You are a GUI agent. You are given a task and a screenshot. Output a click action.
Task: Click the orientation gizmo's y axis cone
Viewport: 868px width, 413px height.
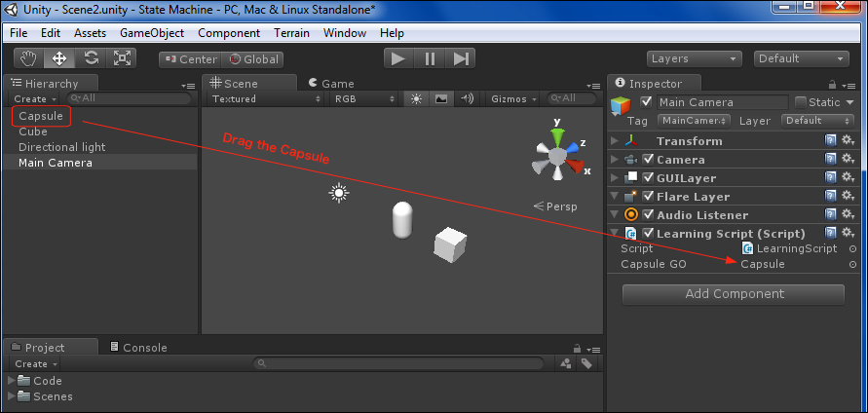point(557,136)
